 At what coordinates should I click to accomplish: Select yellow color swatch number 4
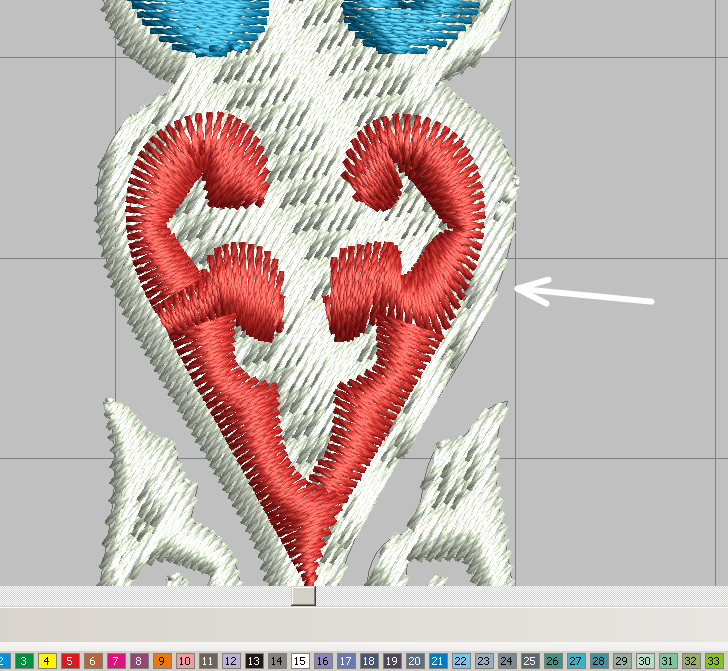(x=47, y=661)
